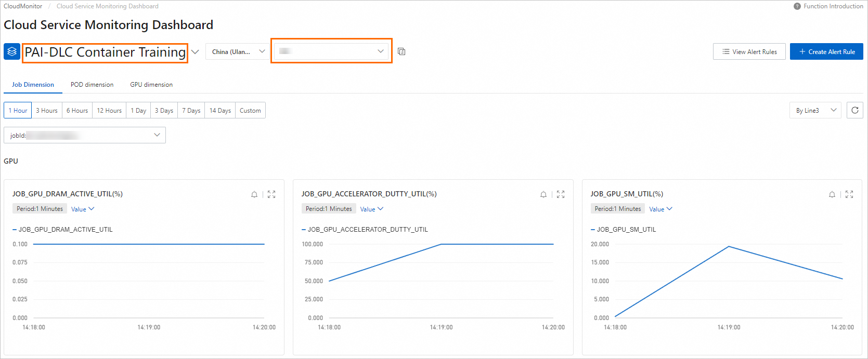Click the GPU section heading
This screenshot has width=868, height=359.
tap(11, 161)
